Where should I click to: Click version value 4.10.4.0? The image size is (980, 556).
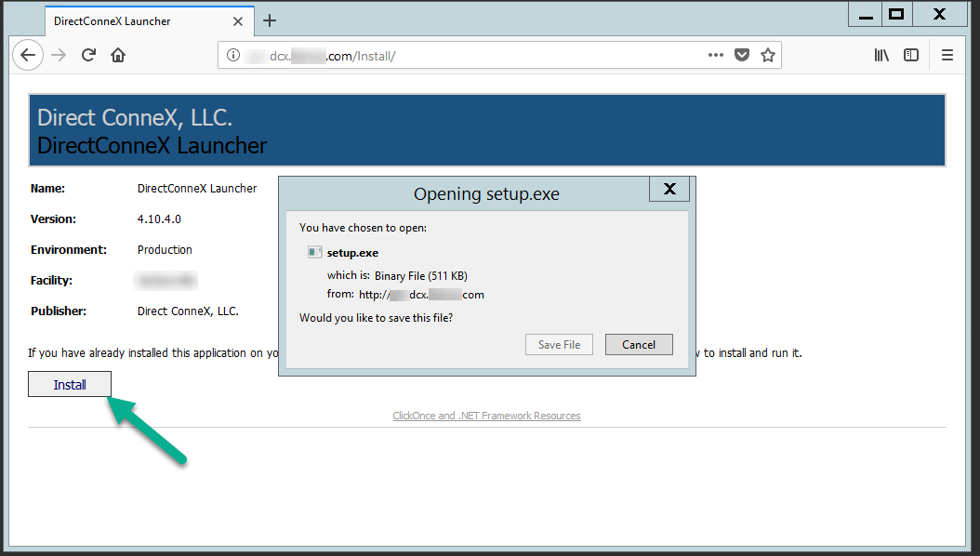pyautogui.click(x=159, y=219)
